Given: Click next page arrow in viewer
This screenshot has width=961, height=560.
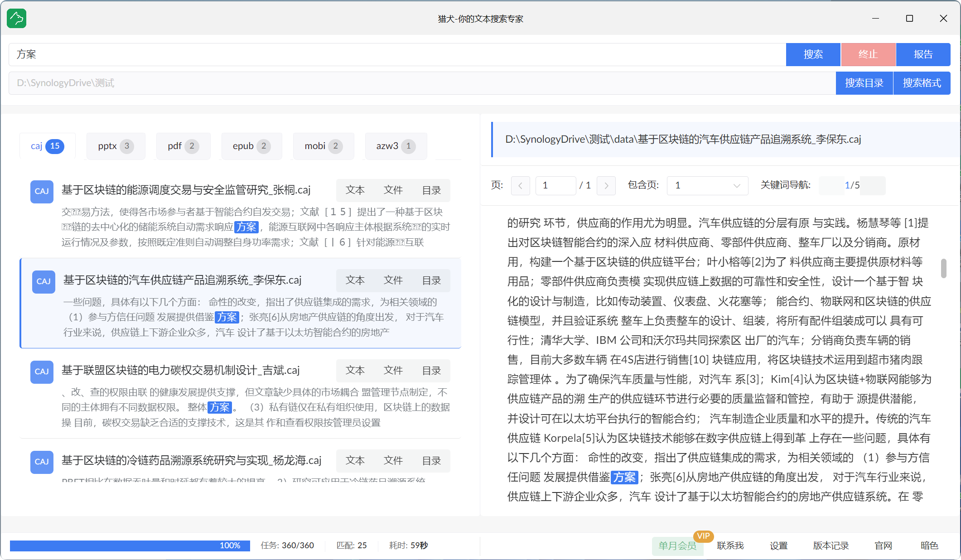Looking at the screenshot, I should tap(606, 185).
